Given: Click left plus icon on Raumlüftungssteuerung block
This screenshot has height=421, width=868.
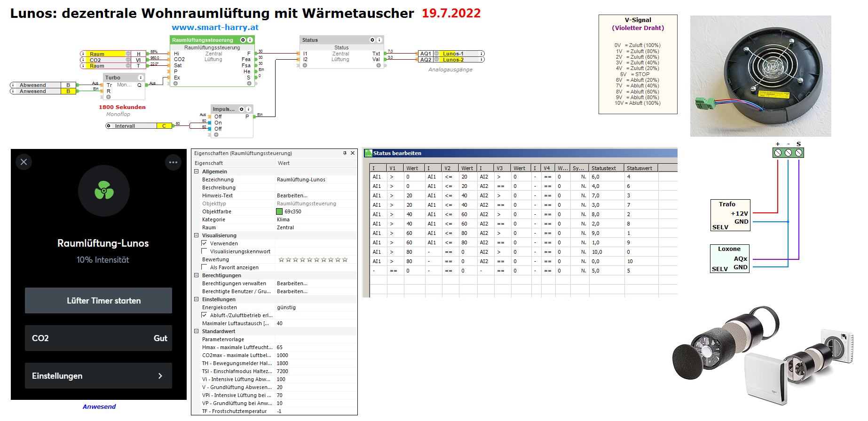Looking at the screenshot, I should tap(175, 84).
